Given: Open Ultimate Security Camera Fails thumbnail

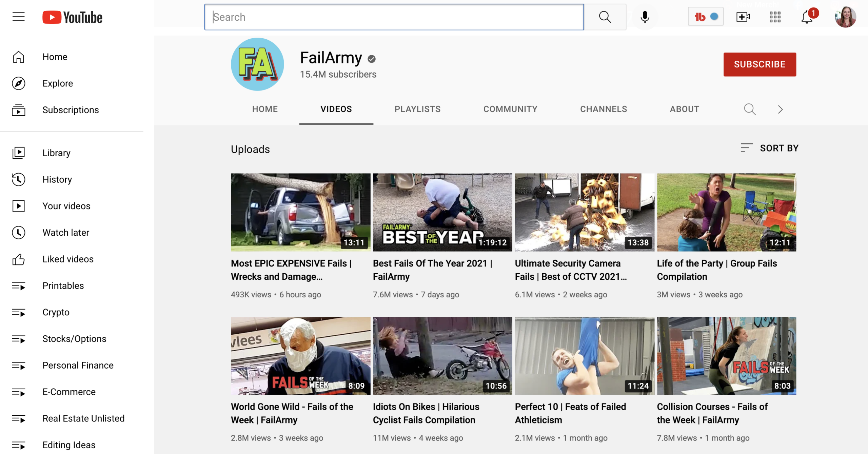Looking at the screenshot, I should coord(585,212).
